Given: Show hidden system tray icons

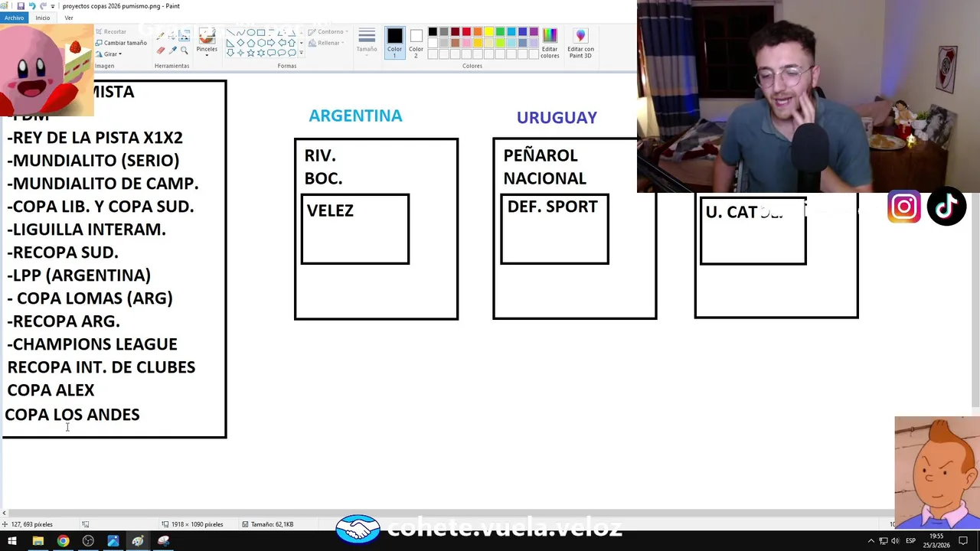Looking at the screenshot, I should click(871, 541).
